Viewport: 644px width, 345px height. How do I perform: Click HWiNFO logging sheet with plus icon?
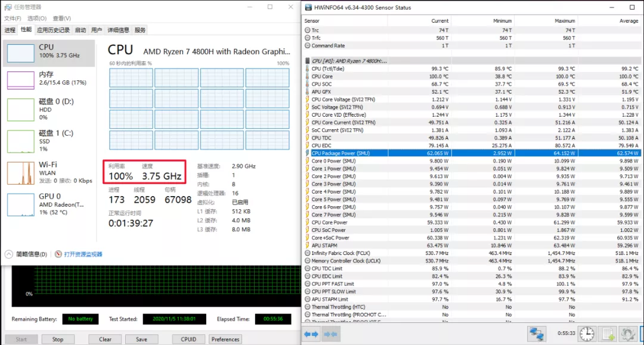tap(608, 334)
